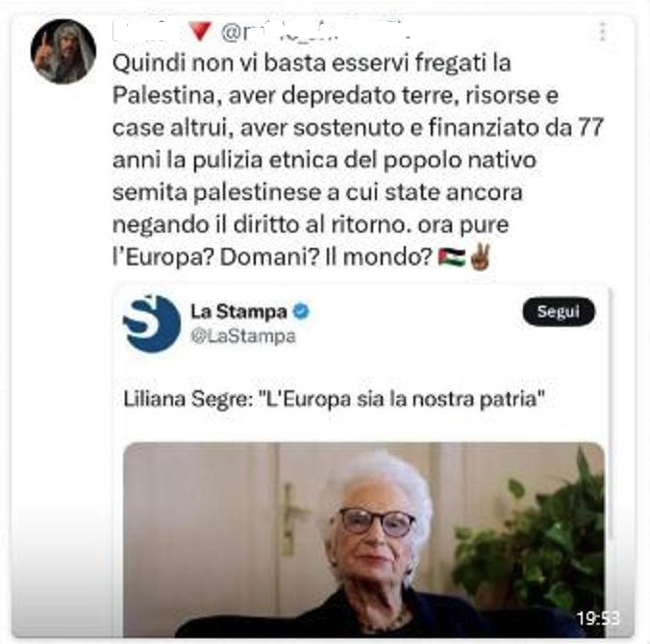
Task: Click the author's blurred display name
Action: coord(141,32)
